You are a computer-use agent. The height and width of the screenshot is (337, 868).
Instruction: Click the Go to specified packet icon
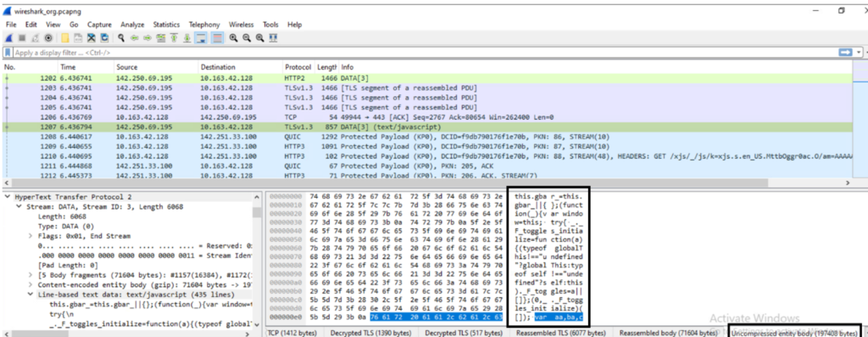click(x=160, y=37)
